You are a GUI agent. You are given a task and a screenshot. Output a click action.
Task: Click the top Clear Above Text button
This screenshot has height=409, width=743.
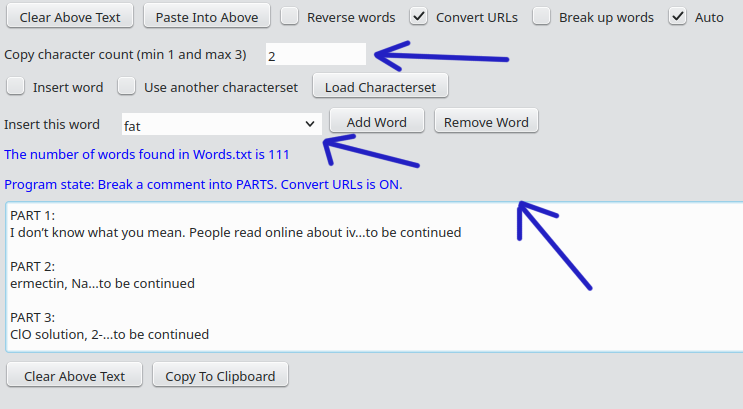[70, 17]
